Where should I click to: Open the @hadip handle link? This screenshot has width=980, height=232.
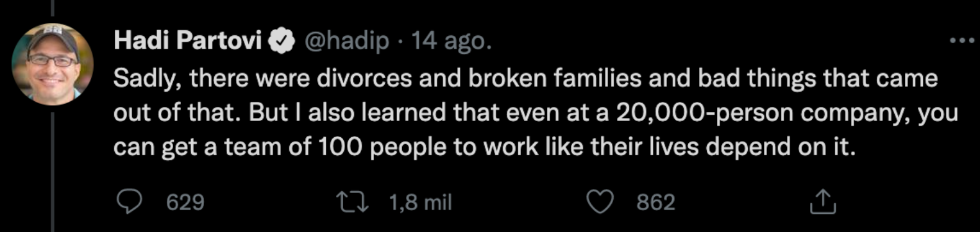(x=344, y=42)
